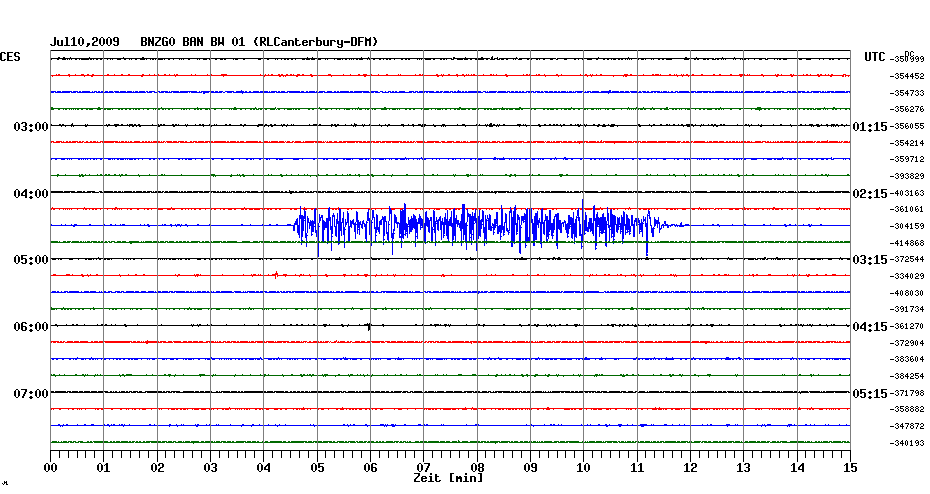
Task: Select the 03:15 UTC label on right
Action: [868, 260]
